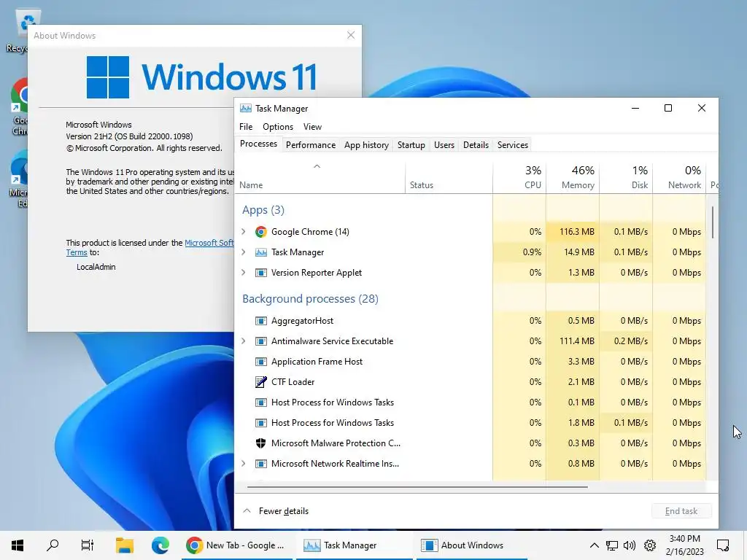This screenshot has width=747, height=560.
Task: Click the Google Chrome desktop shortcut
Action: click(x=19, y=107)
